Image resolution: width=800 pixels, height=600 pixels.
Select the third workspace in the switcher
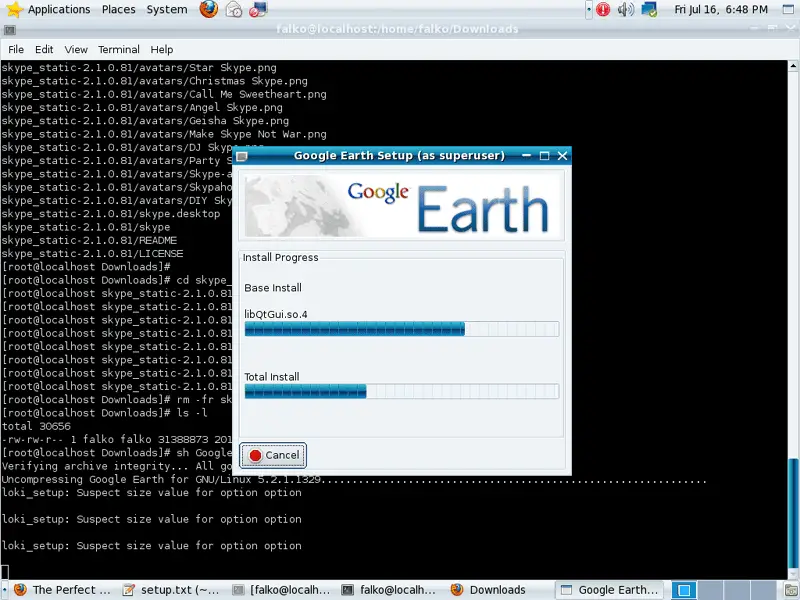(737, 590)
